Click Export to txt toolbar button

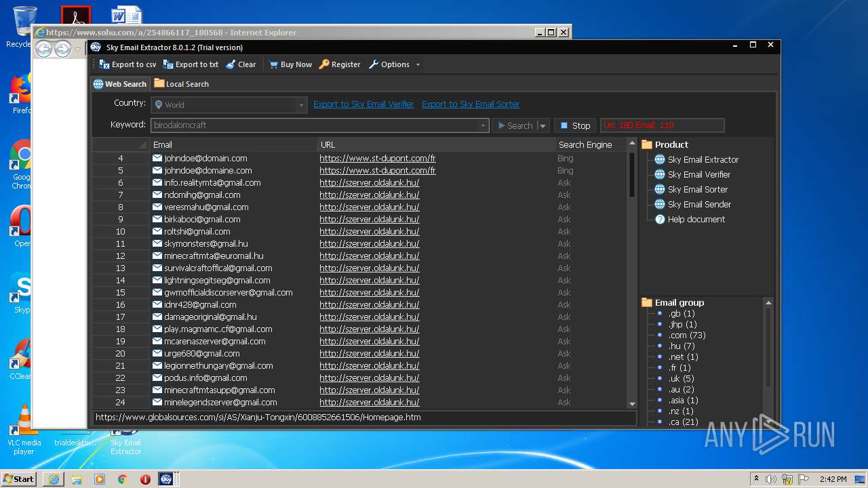[191, 64]
